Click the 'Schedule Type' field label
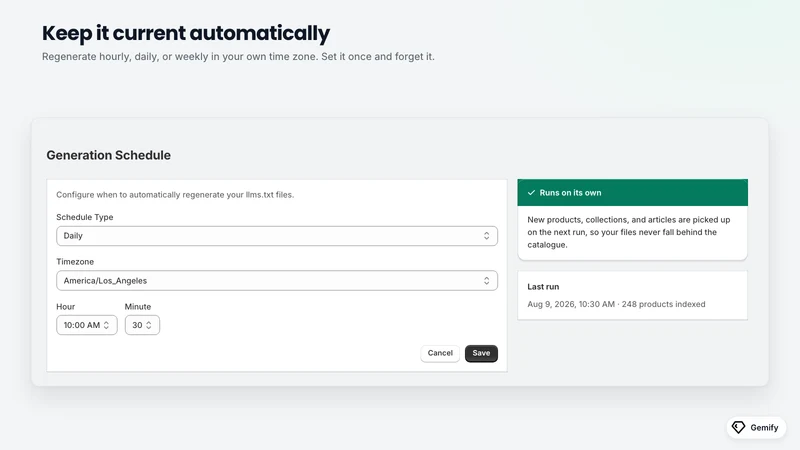The height and width of the screenshot is (450, 800). 85,217
